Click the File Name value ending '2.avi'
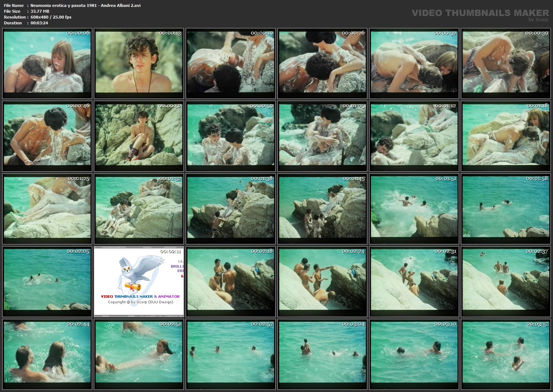 (86, 5)
